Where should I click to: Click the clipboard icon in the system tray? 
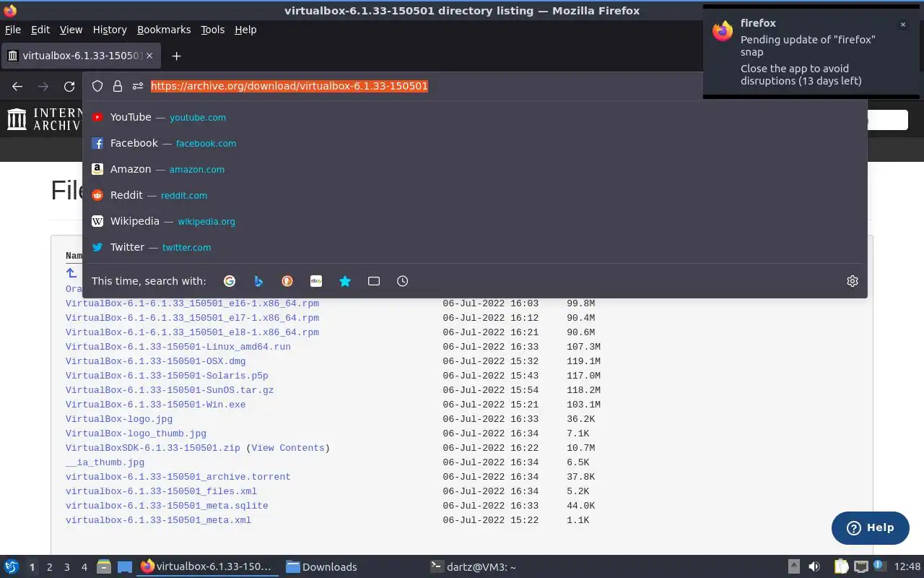click(841, 567)
